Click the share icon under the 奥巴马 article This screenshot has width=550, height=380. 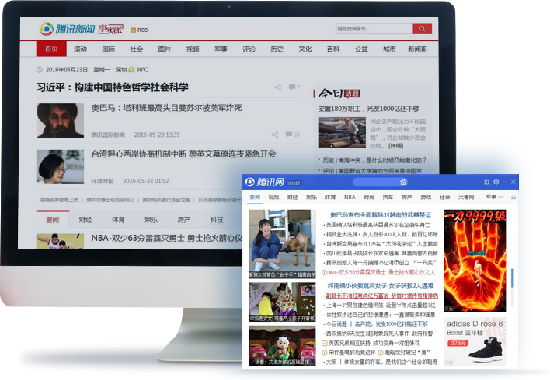tap(275, 134)
